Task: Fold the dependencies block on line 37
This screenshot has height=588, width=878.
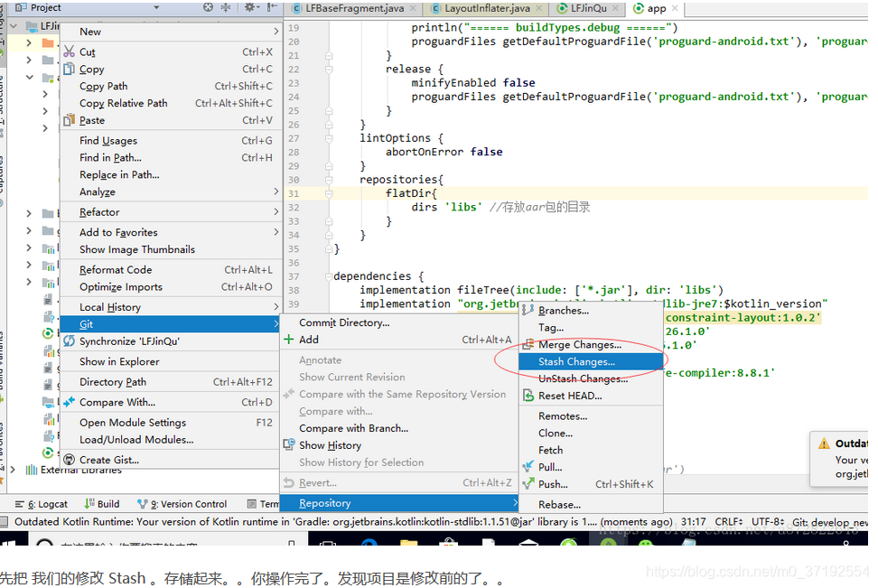Action: (x=329, y=276)
